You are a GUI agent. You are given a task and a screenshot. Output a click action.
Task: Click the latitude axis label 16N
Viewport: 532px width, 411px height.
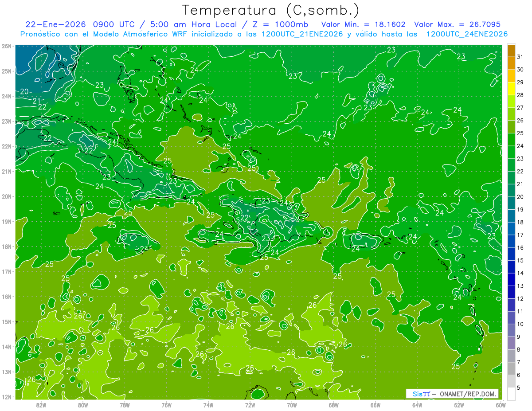click(7, 297)
